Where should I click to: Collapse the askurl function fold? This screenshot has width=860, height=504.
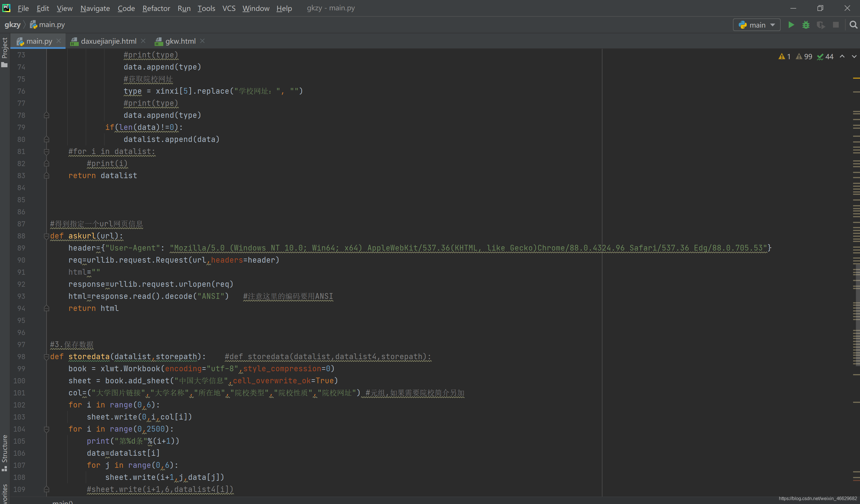click(x=46, y=236)
